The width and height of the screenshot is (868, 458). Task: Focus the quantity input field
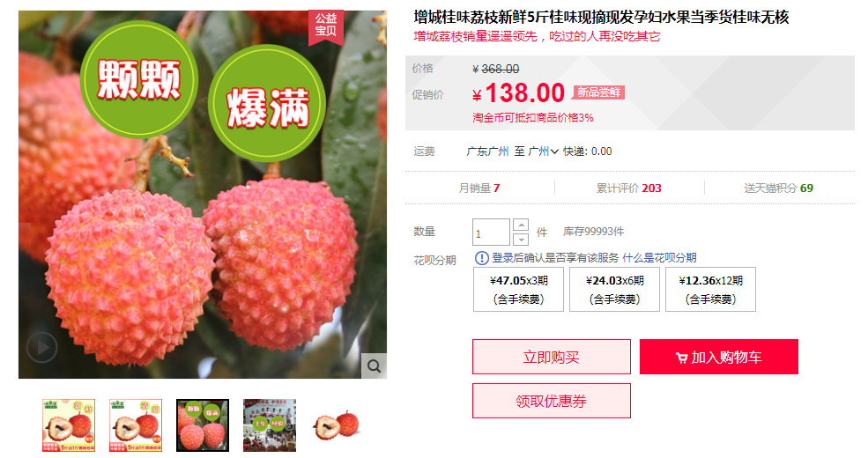coord(491,233)
